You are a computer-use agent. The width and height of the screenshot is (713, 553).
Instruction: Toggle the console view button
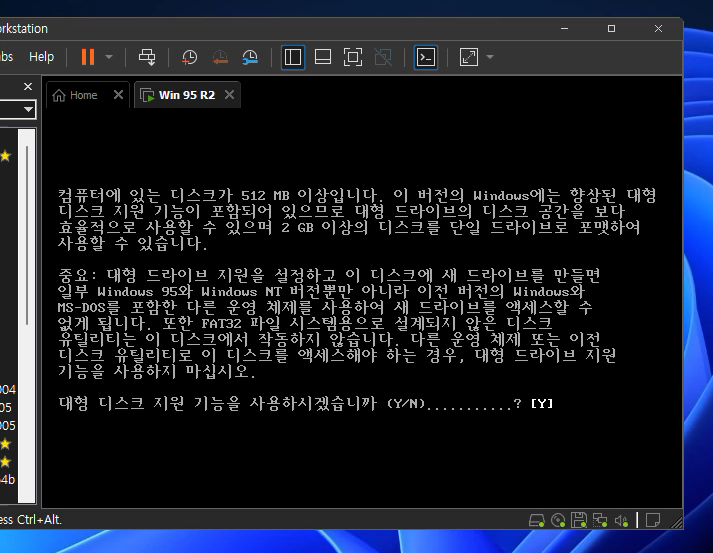point(426,57)
